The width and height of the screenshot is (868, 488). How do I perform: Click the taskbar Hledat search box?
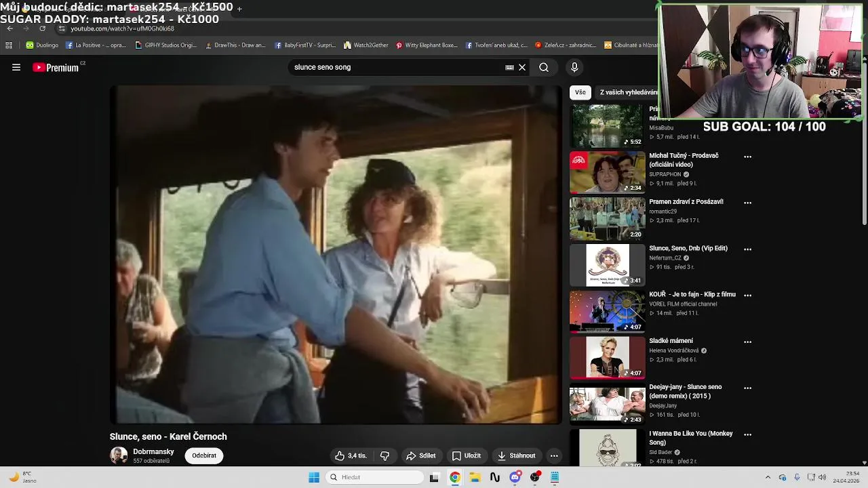pyautogui.click(x=374, y=477)
